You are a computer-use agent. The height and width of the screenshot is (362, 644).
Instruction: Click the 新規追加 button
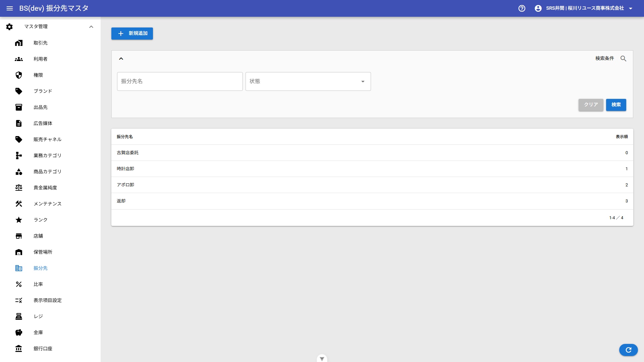coord(132,34)
